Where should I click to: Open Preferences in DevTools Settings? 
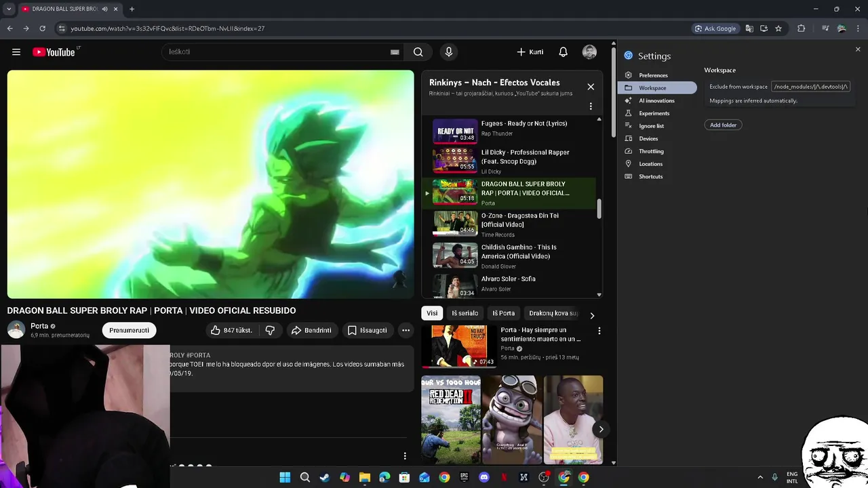coord(656,75)
